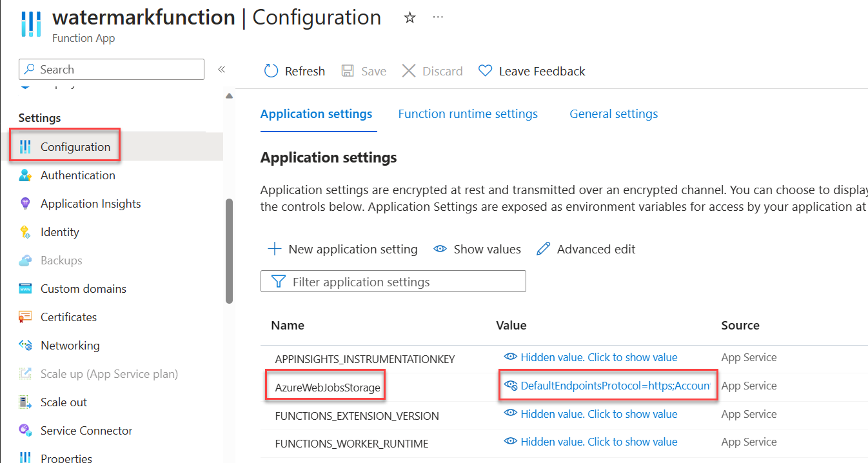Collapse the left sidebar menu
868x463 pixels.
[x=221, y=68]
